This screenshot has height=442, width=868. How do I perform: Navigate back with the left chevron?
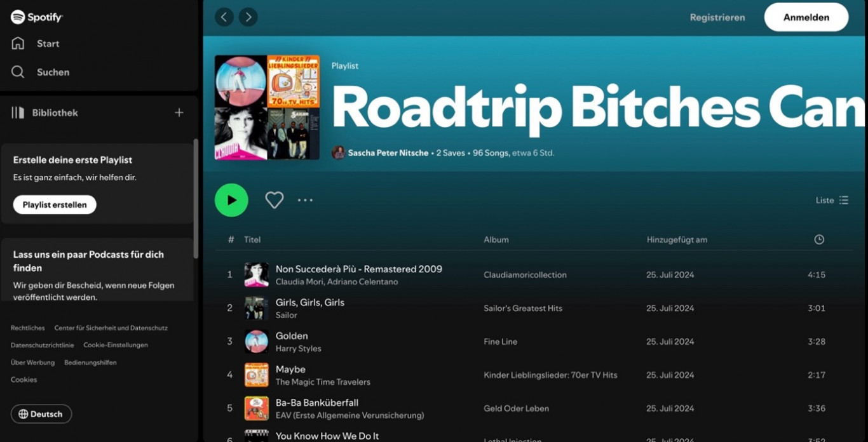point(224,17)
